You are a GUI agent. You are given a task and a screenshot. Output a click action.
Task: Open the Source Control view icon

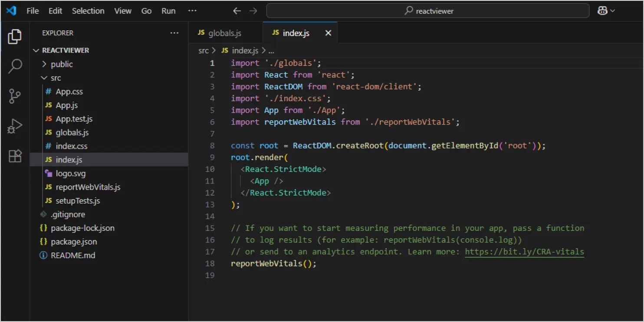15,96
